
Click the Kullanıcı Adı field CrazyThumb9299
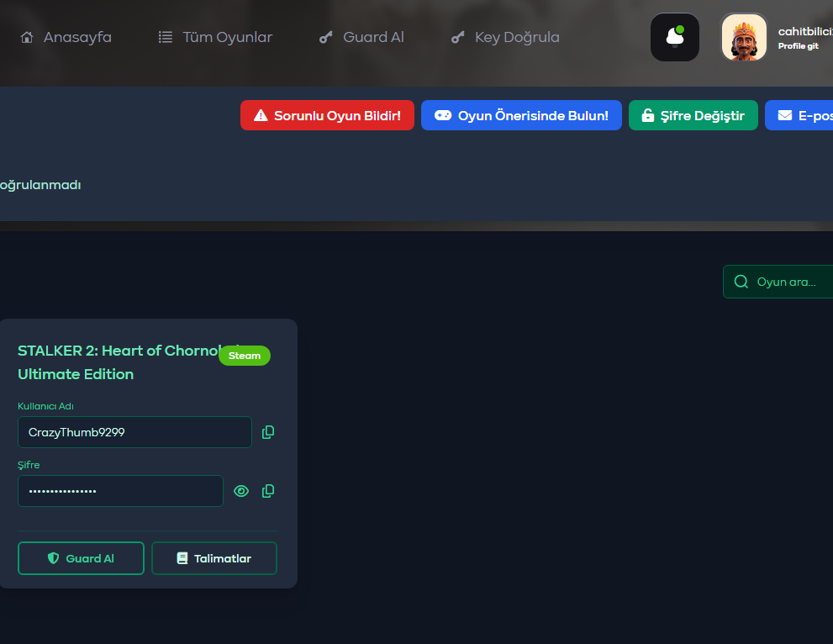tap(135, 432)
